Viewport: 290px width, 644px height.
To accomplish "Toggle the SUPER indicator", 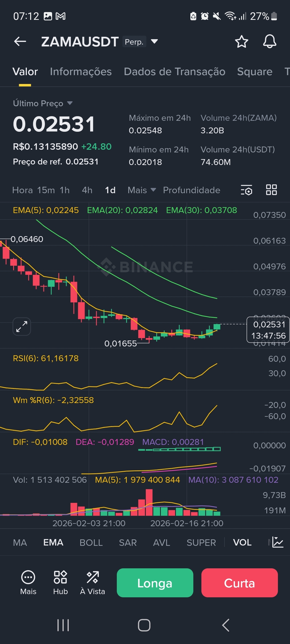I will (201, 543).
